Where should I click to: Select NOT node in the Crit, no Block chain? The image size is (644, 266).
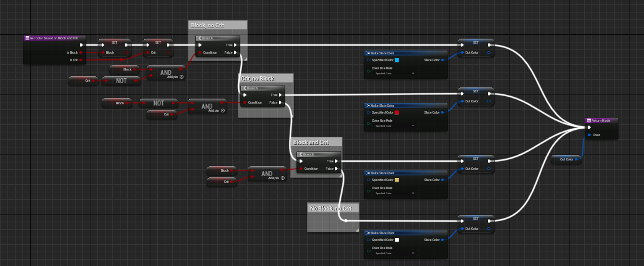pyautogui.click(x=159, y=102)
